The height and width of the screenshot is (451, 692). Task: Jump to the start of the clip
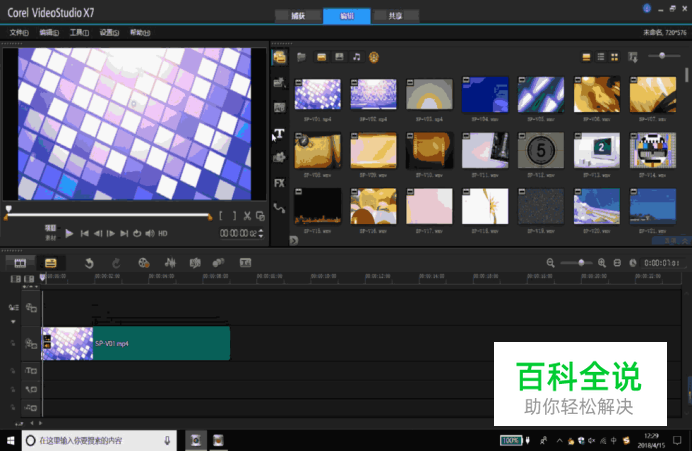pyautogui.click(x=84, y=233)
